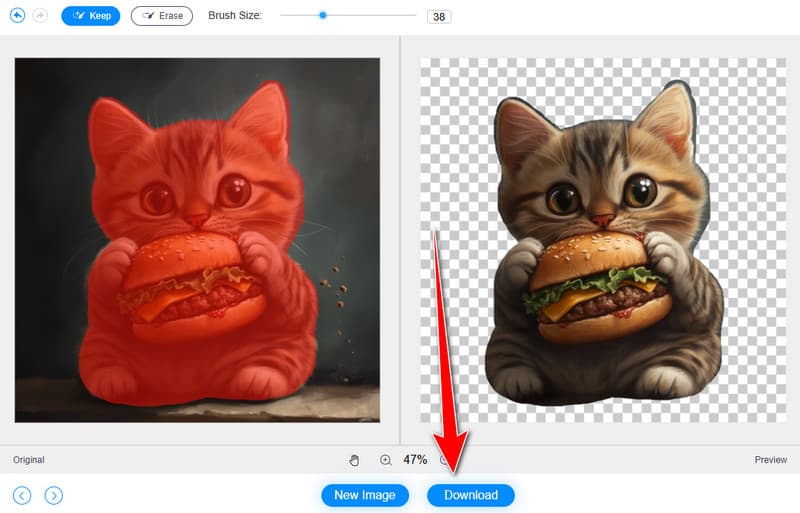800x513 pixels.
Task: Click the Original label
Action: pos(29,460)
